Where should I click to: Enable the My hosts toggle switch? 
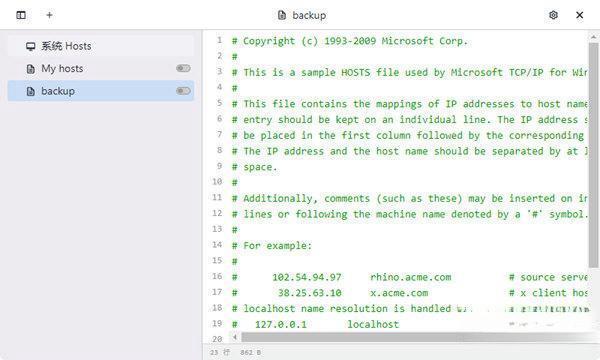click(183, 68)
